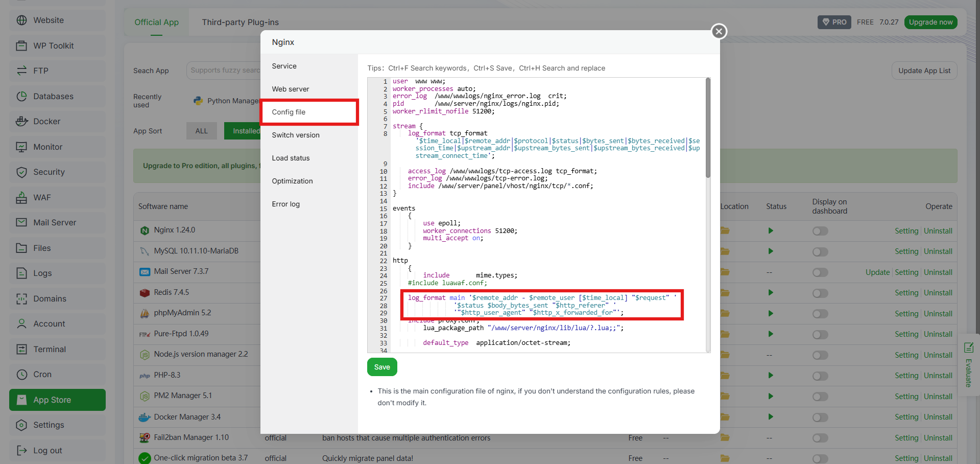Click Setting link for PHP-8.3 row
The height and width of the screenshot is (464, 980).
(906, 376)
